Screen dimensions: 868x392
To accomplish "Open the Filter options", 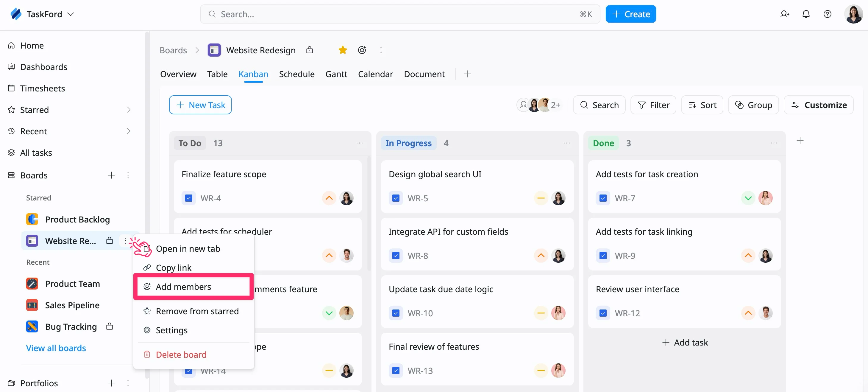I will (x=653, y=105).
